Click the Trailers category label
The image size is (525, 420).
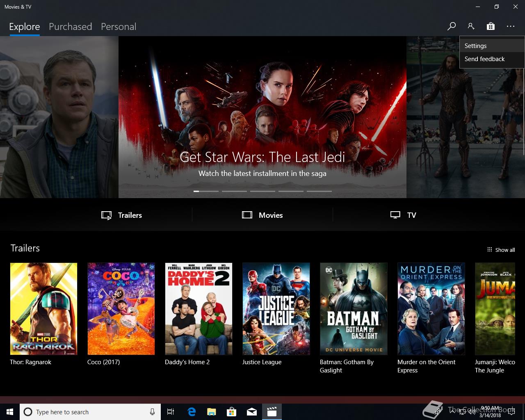tap(130, 215)
